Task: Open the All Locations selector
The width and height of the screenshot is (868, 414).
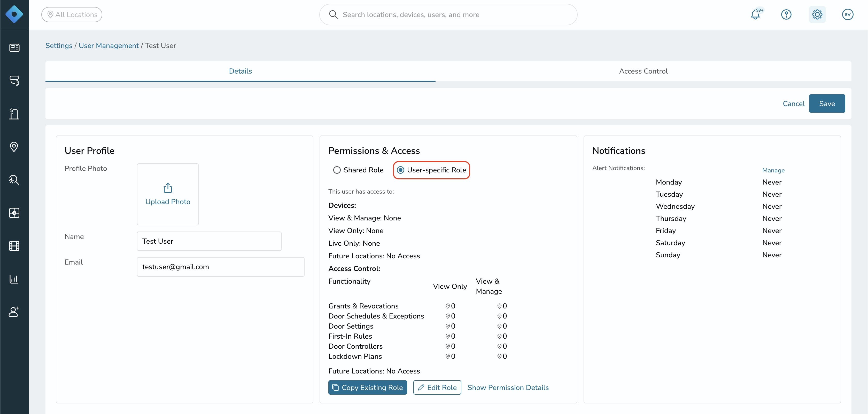Action: pyautogui.click(x=72, y=14)
